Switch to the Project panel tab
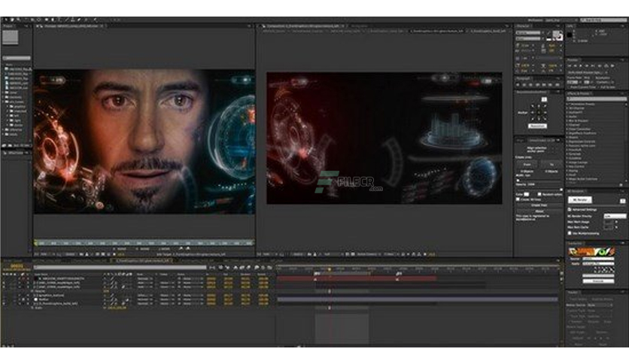 pos(8,26)
